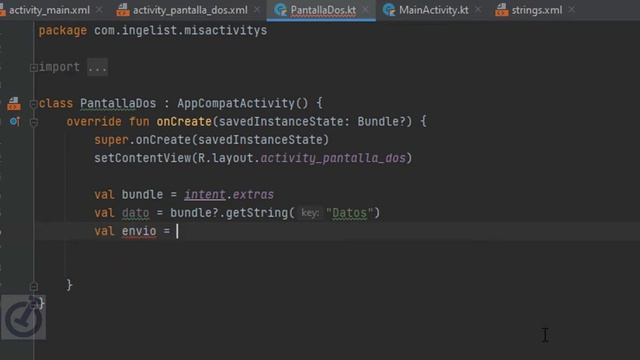The width and height of the screenshot is (640, 360).
Task: Expand the folded import block
Action: coord(34,67)
